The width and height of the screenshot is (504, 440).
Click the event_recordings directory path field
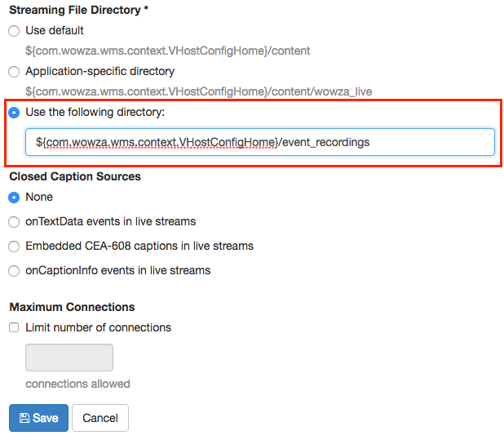(x=259, y=142)
